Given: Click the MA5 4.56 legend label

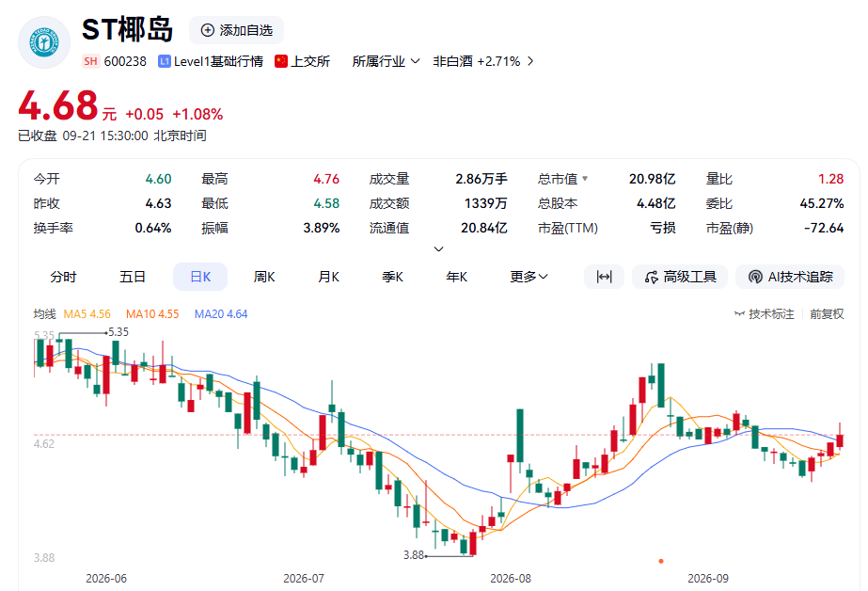Looking at the screenshot, I should [87, 314].
